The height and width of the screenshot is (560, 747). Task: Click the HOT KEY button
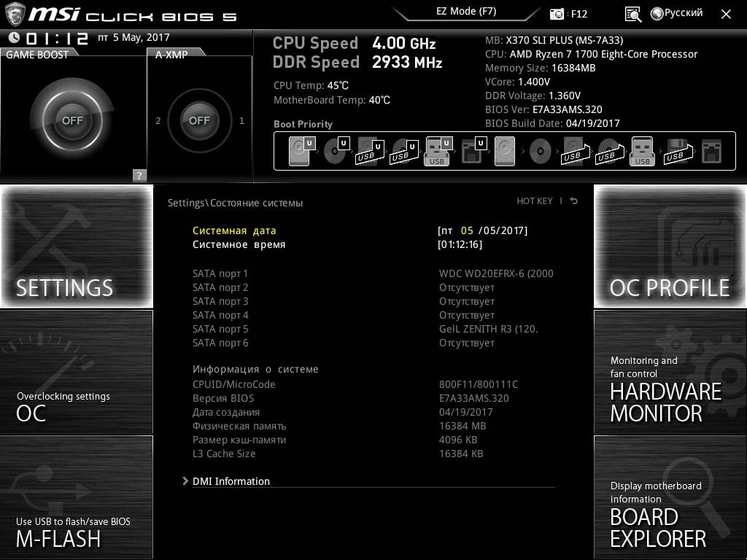(x=535, y=201)
